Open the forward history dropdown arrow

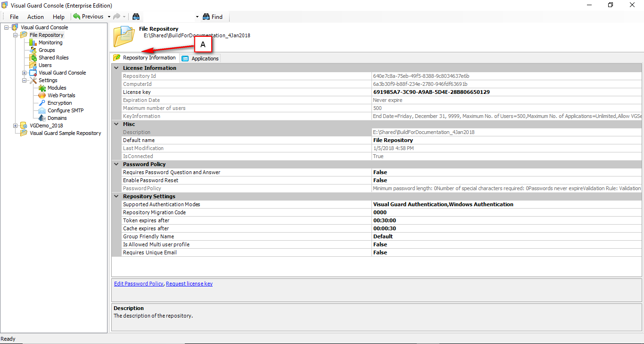click(124, 17)
